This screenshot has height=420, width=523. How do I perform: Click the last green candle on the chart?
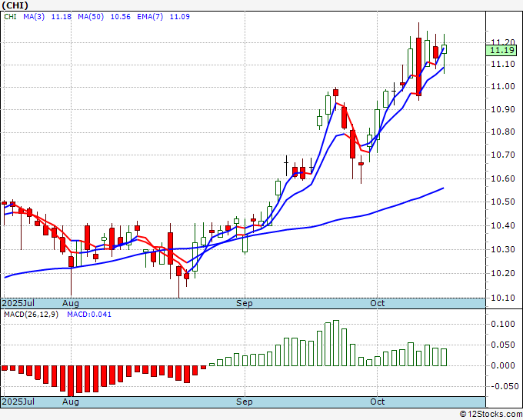(444, 49)
